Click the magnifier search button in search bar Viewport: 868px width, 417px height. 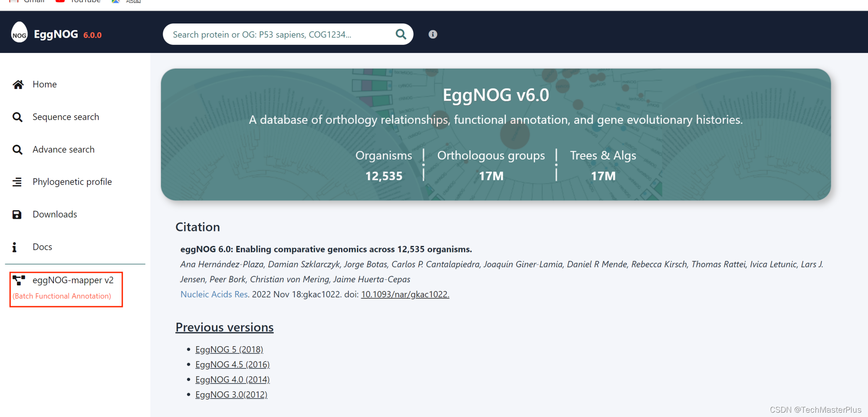click(401, 34)
